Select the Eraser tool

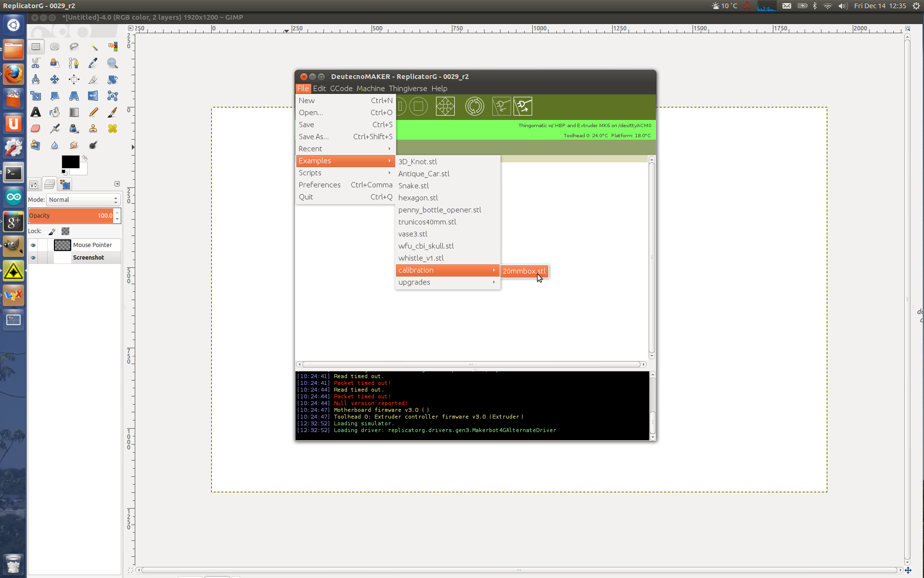(36, 129)
